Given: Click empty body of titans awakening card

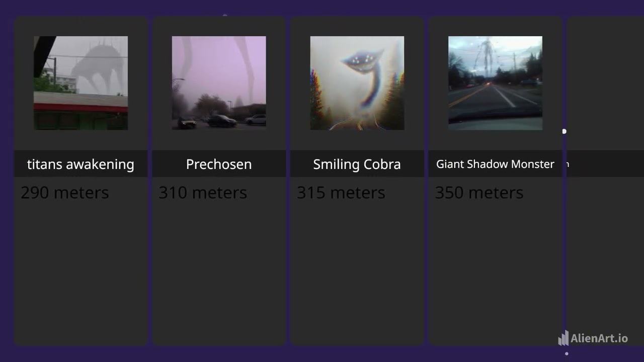Looking at the screenshot, I should coord(80,271).
